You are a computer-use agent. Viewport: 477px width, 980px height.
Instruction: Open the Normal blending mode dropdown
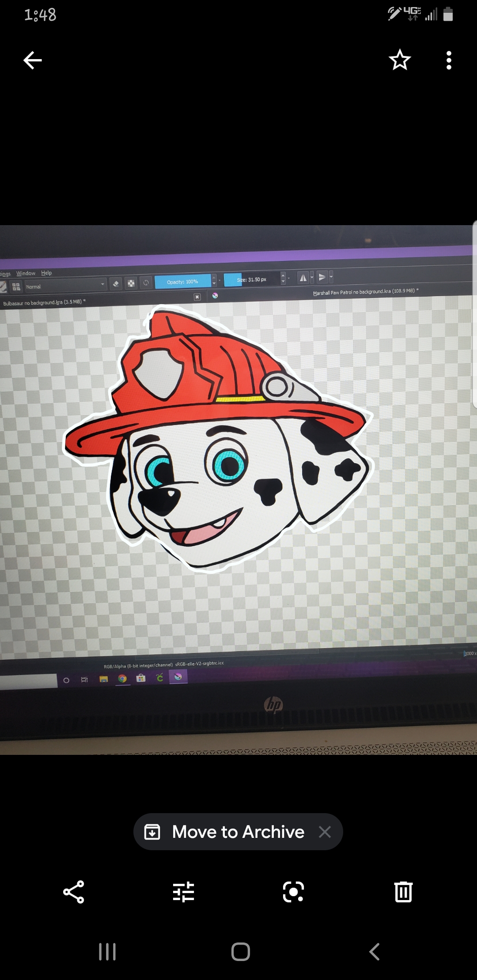coord(65,286)
